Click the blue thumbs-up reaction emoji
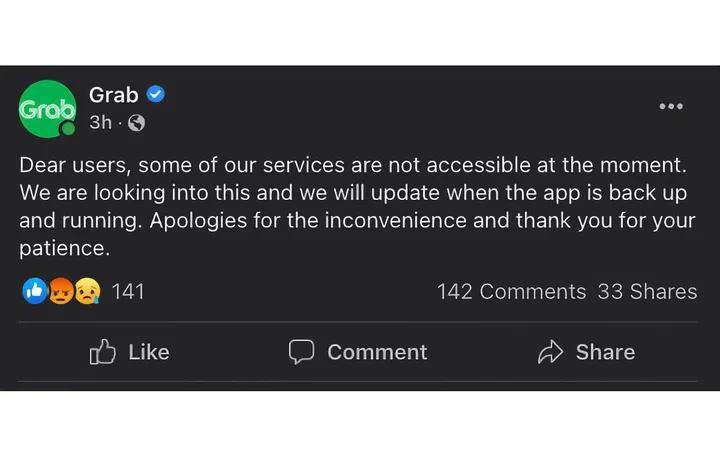Image resolution: width=720 pixels, height=456 pixels. pos(34,292)
